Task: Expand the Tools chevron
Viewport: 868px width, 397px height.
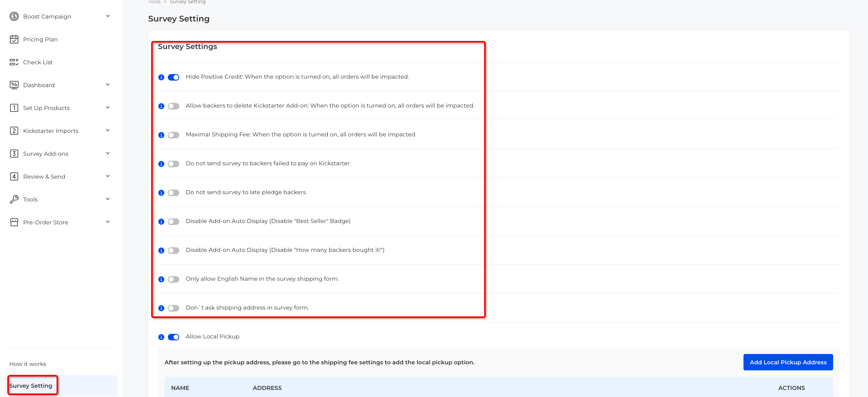Action: pyautogui.click(x=108, y=199)
